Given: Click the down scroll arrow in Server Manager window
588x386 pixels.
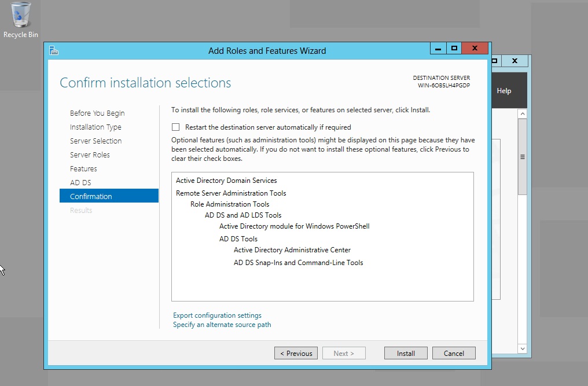Looking at the screenshot, I should [523, 348].
